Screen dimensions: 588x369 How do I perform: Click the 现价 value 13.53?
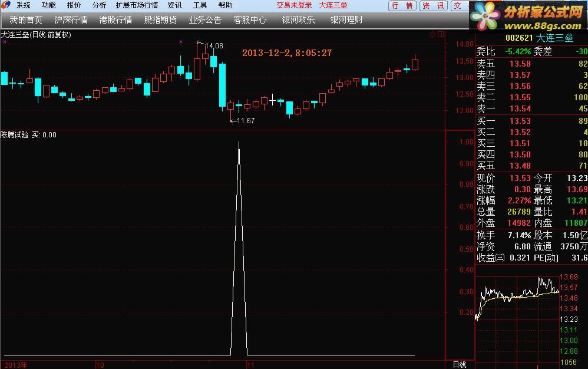[520, 178]
